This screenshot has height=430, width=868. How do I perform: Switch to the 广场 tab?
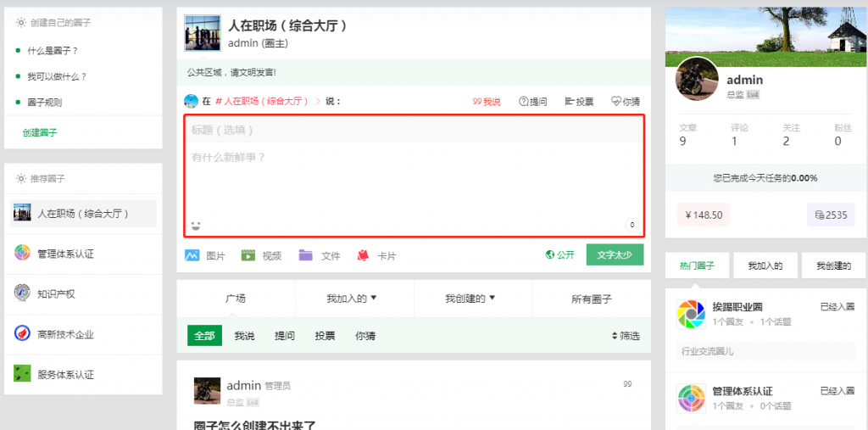coord(236,299)
